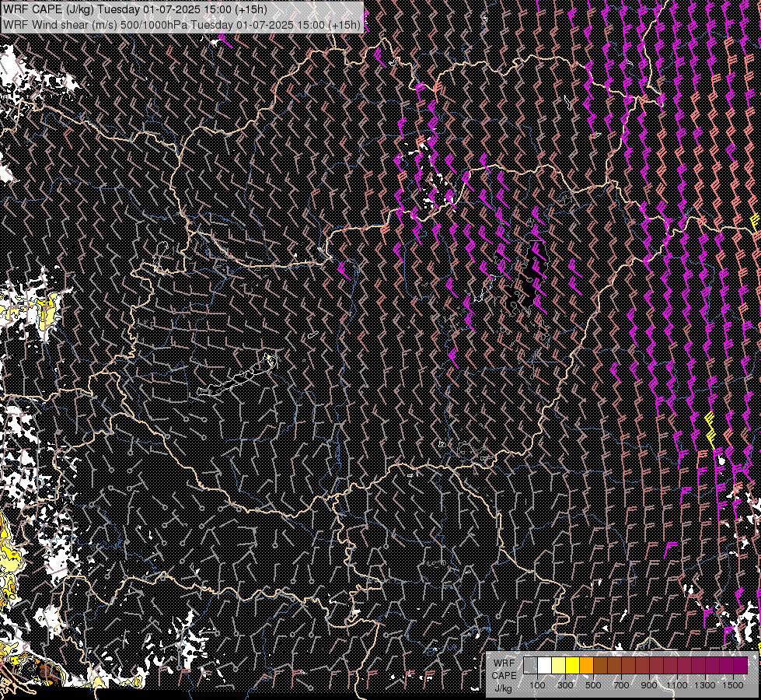This screenshot has width=761, height=700.
Task: Click the legend value 700
Action: [x=621, y=685]
